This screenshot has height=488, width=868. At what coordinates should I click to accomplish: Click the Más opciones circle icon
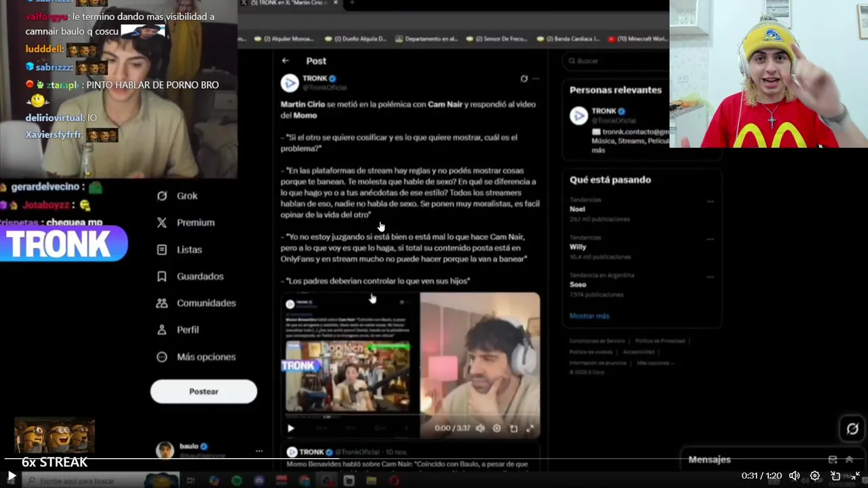pyautogui.click(x=161, y=357)
